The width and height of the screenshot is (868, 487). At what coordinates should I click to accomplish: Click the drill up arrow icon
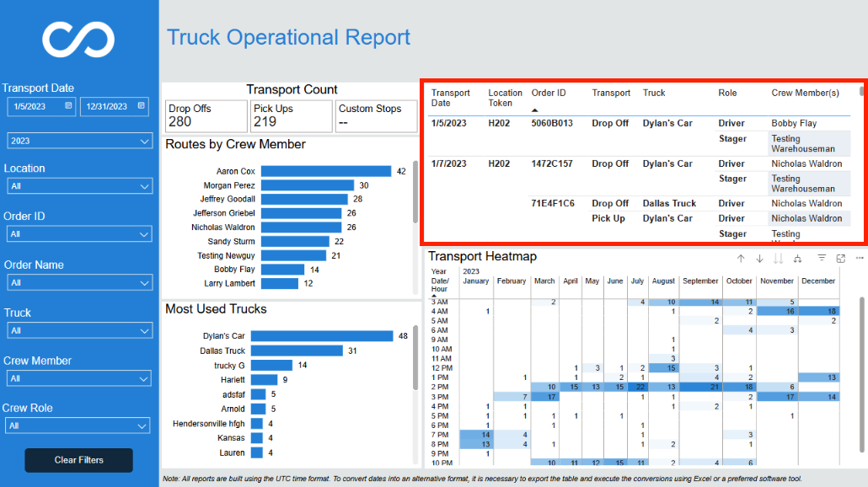point(741,259)
